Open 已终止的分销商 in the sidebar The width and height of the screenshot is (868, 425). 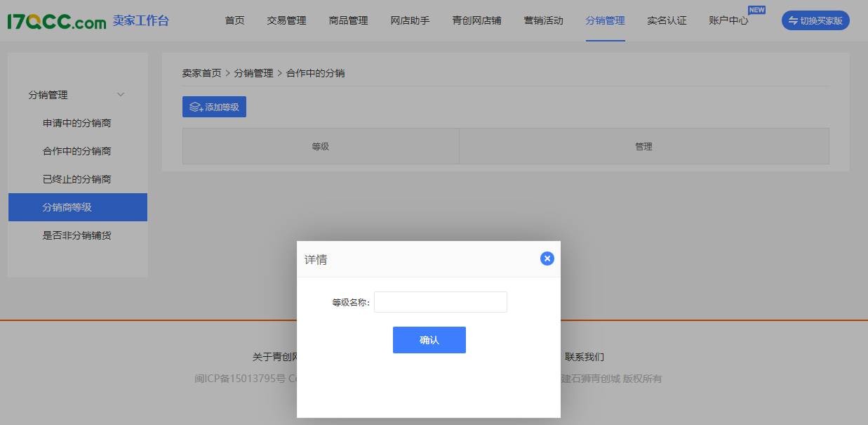tap(77, 179)
